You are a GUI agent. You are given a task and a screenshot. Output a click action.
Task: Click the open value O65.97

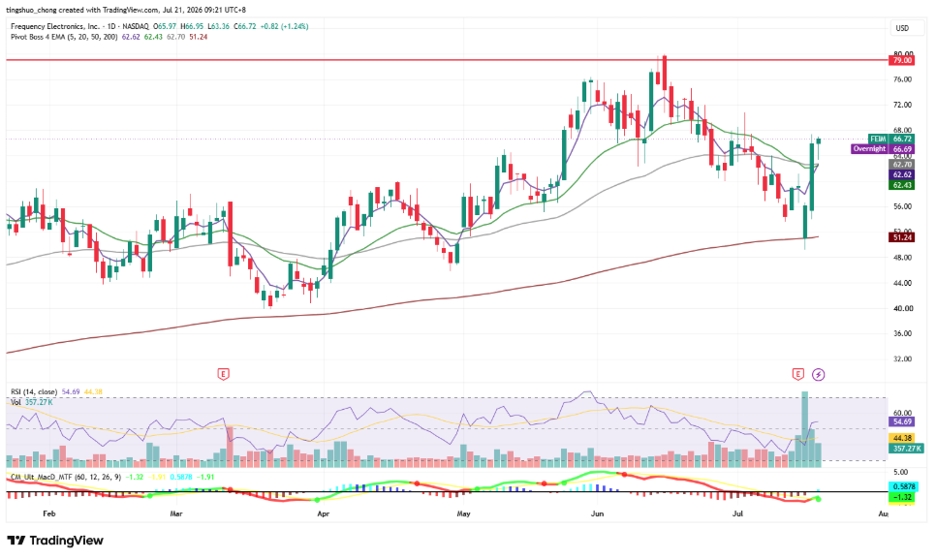tap(165, 26)
